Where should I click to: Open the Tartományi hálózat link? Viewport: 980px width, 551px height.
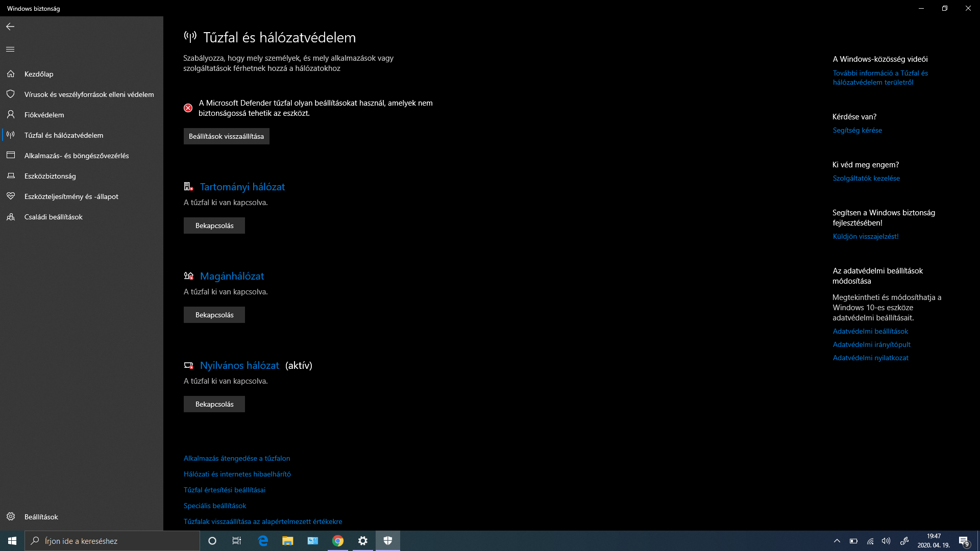(242, 187)
